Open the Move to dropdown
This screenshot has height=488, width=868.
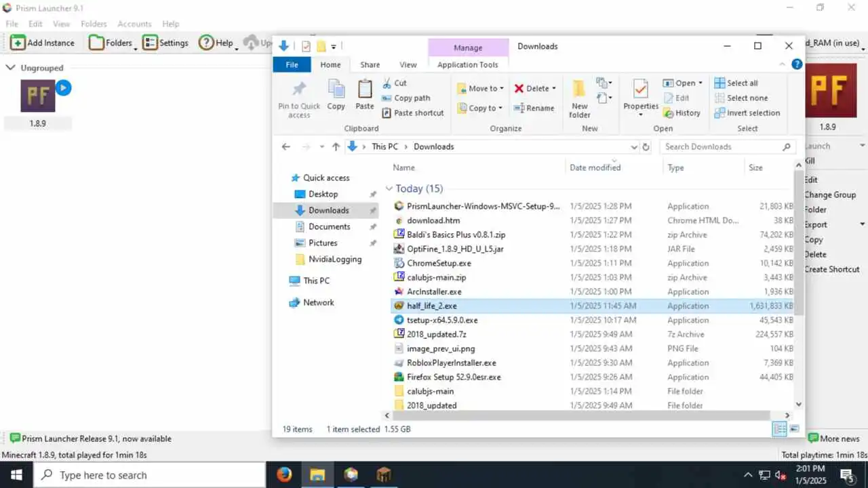pos(481,88)
